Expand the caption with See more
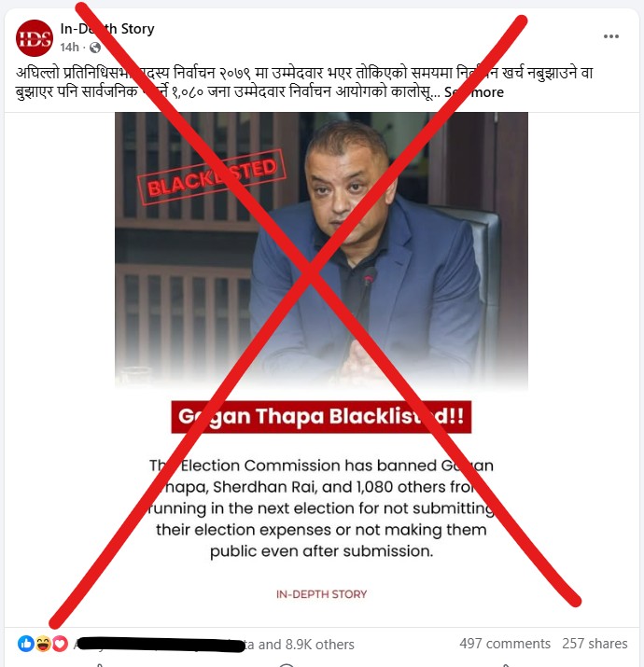The width and height of the screenshot is (644, 667). tap(474, 92)
